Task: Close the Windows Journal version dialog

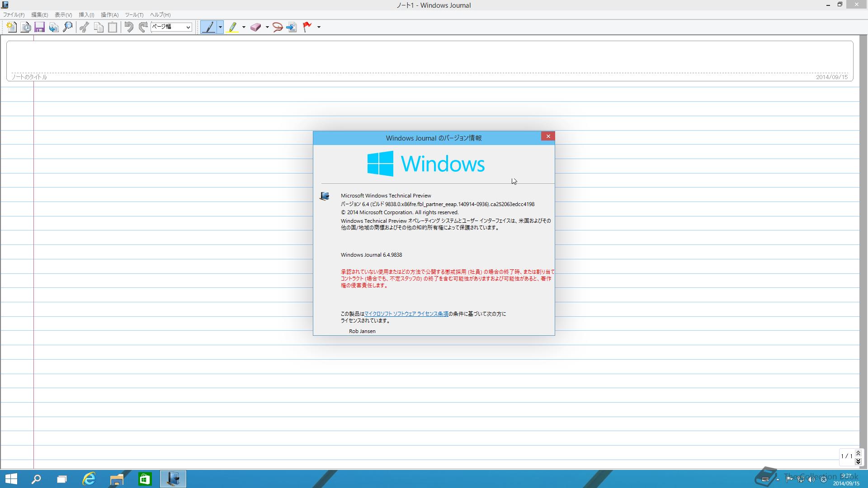Action: pos(548,136)
